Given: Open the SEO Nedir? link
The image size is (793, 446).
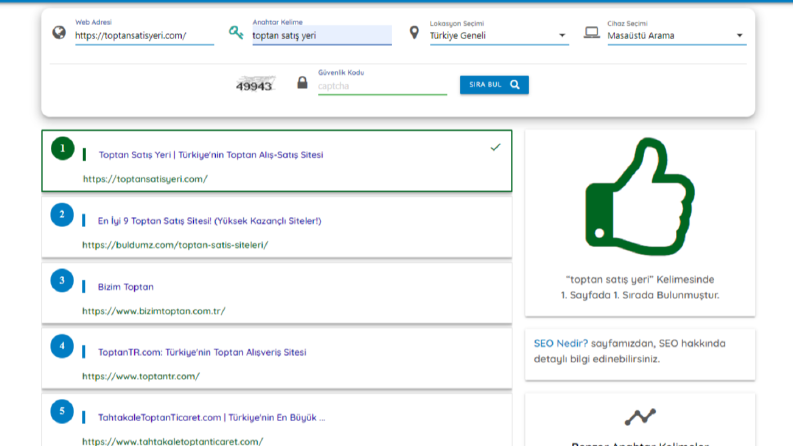Looking at the screenshot, I should tap(561, 343).
